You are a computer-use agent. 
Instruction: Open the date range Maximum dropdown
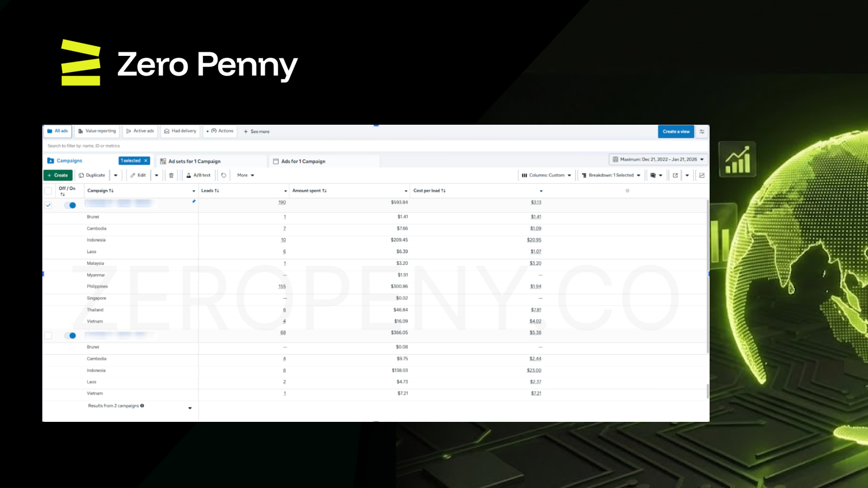pos(658,159)
